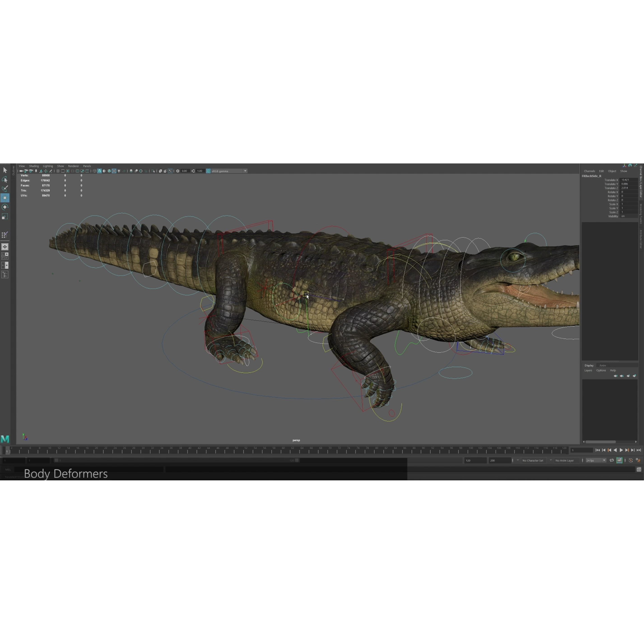Viewport: 644px width, 644px height.
Task: Switch to four-view pane layout
Action: point(5,256)
